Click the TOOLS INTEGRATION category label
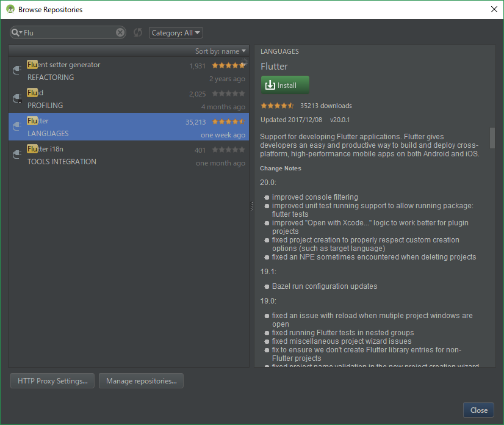The height and width of the screenshot is (425, 504). pyautogui.click(x=62, y=162)
